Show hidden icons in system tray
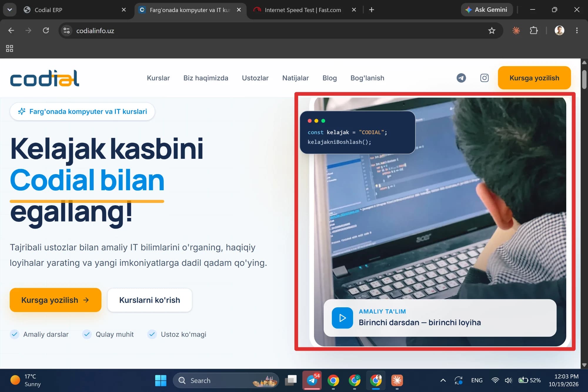This screenshot has width=588, height=392. click(x=443, y=381)
